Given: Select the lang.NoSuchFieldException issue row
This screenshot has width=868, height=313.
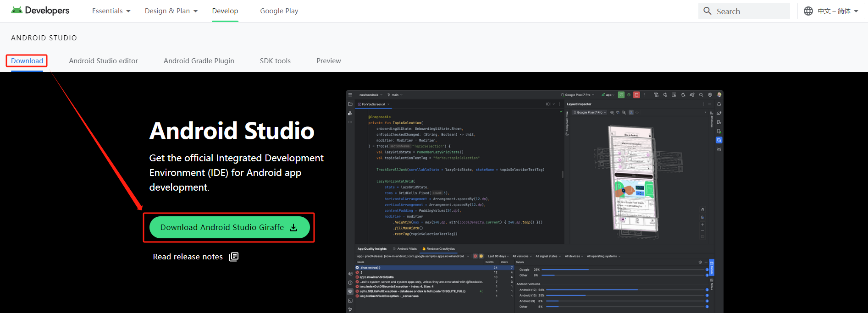Looking at the screenshot, I should point(434,296).
